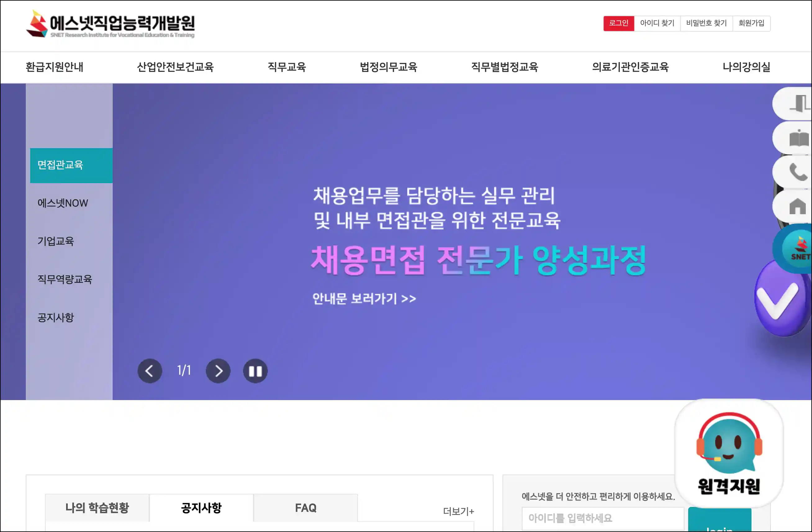Image resolution: width=812 pixels, height=532 pixels.
Task: Open the 환급지원안내 menu
Action: click(55, 67)
